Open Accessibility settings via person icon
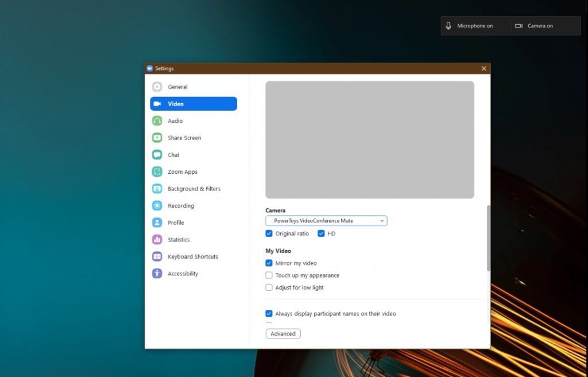Viewport: 588px width, 377px height. (157, 273)
